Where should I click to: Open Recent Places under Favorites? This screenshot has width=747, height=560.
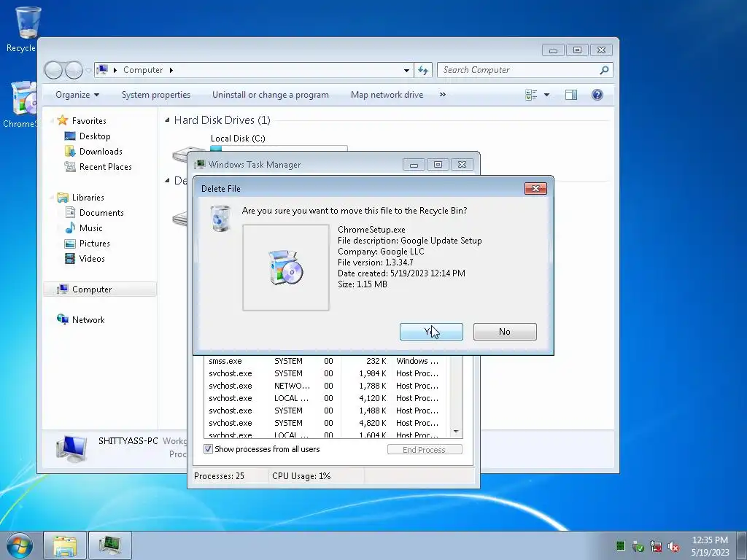click(105, 167)
